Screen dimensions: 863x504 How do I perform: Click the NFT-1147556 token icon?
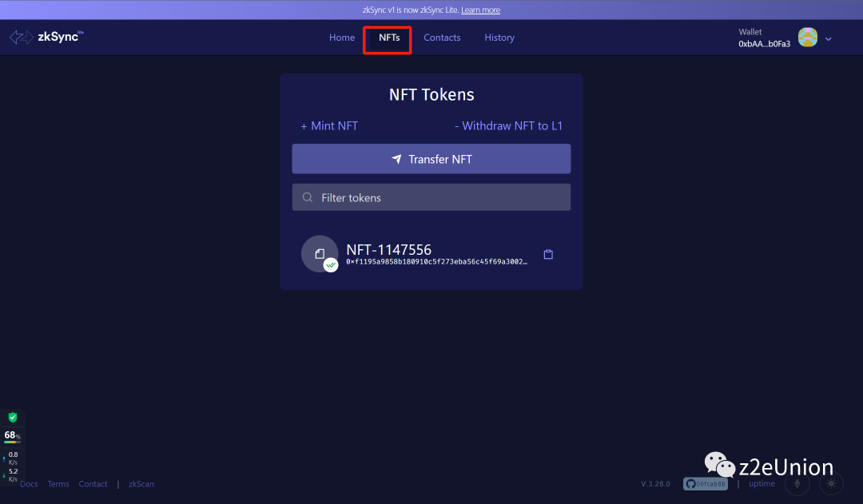pyautogui.click(x=320, y=254)
